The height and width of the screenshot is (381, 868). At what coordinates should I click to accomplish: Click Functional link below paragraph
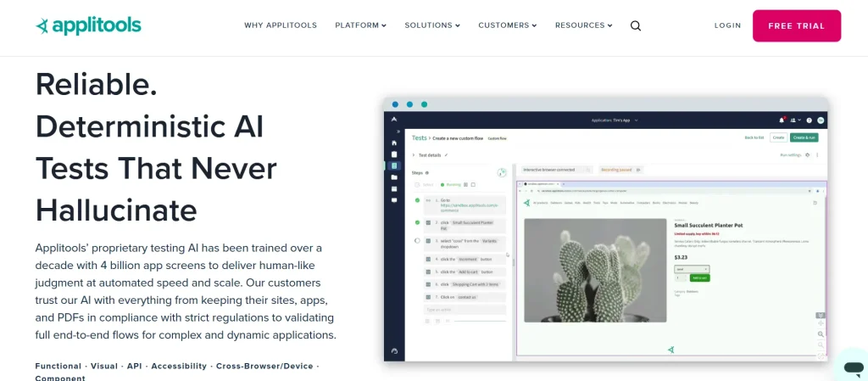[x=58, y=366]
